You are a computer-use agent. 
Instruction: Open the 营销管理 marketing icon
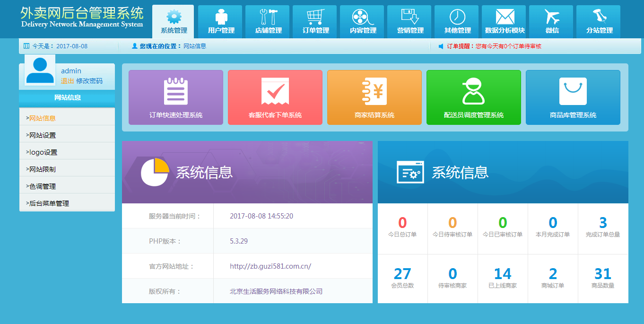tap(410, 18)
